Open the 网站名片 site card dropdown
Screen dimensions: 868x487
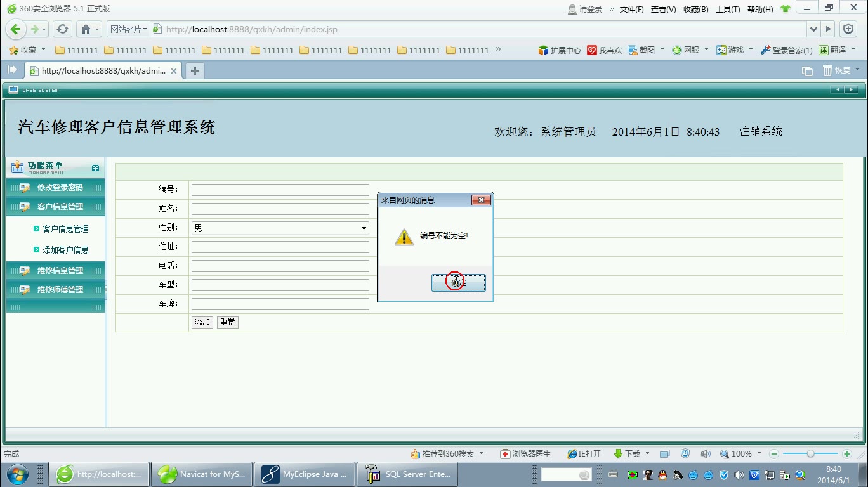pos(128,29)
